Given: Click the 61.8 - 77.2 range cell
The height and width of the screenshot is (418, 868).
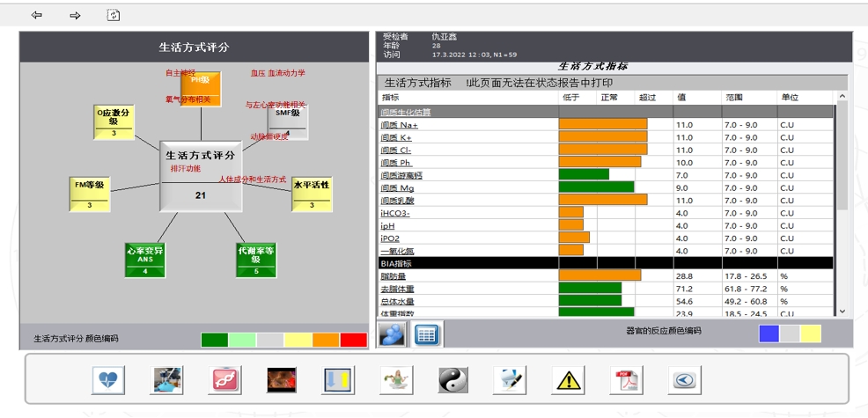Looking at the screenshot, I should (x=746, y=289).
